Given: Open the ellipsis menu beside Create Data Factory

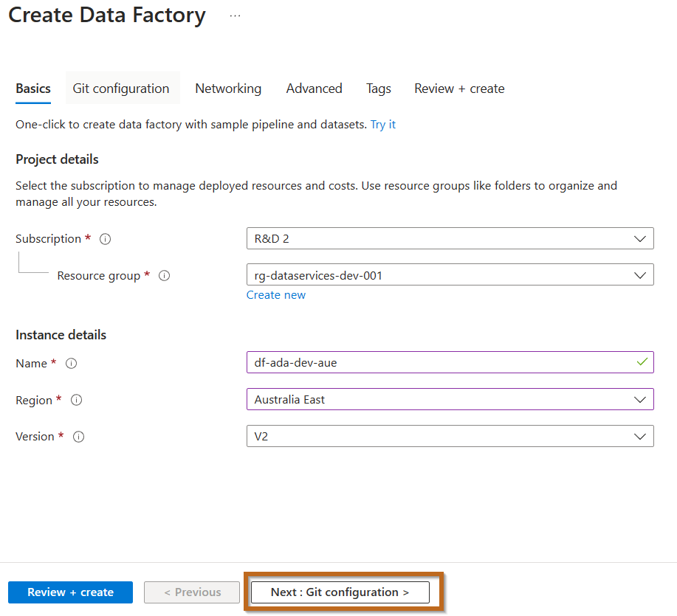Looking at the screenshot, I should [x=235, y=16].
